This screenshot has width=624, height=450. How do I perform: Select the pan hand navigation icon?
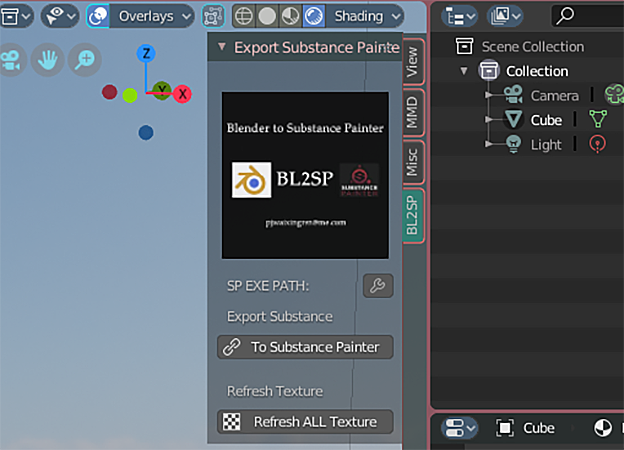47,60
